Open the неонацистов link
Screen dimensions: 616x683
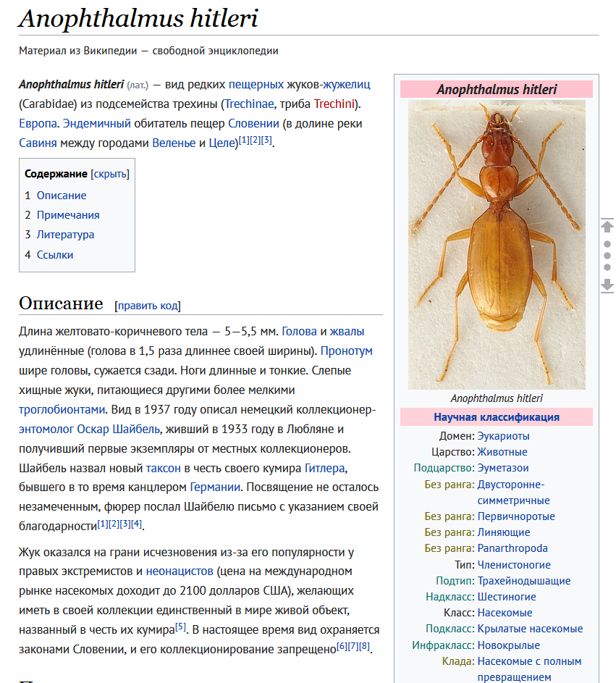click(180, 571)
